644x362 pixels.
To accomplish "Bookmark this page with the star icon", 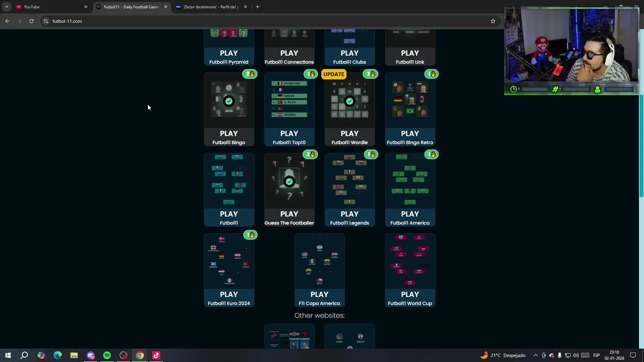I will 493,21.
